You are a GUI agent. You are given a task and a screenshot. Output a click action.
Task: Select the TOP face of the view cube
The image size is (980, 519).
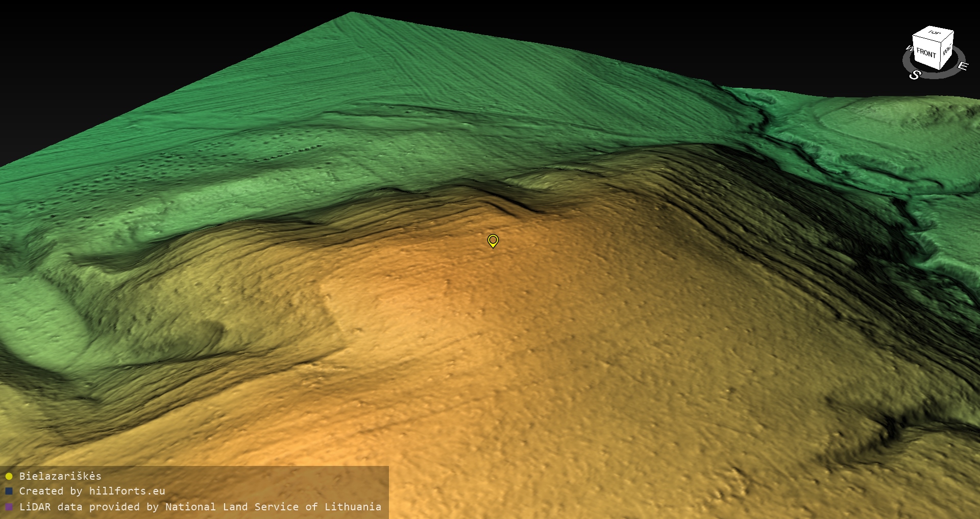[x=934, y=33]
